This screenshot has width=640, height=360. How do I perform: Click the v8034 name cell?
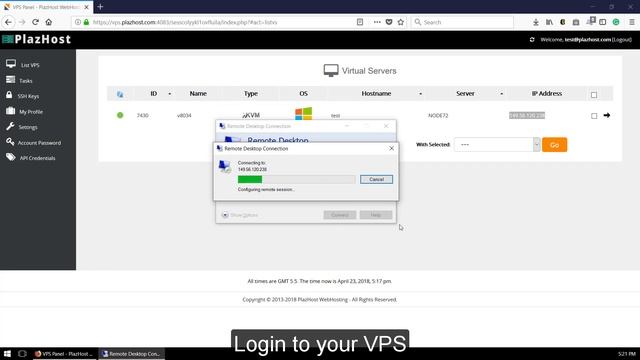(x=184, y=116)
